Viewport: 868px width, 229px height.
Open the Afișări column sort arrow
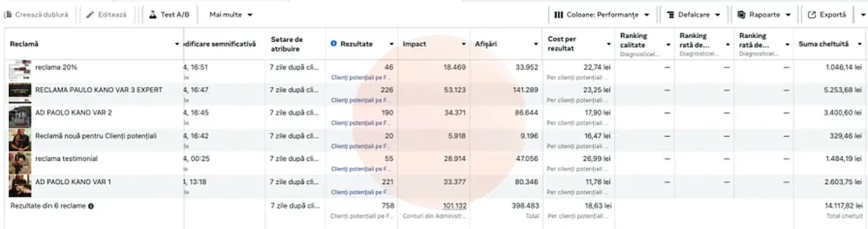536,44
